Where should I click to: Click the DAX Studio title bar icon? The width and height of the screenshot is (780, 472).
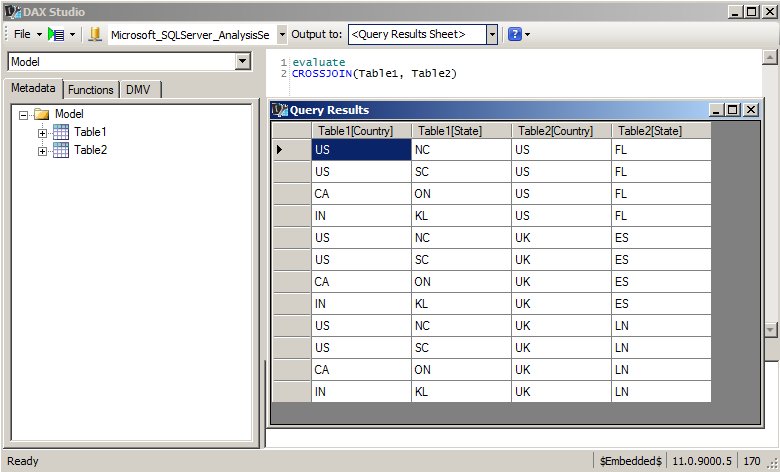[x=9, y=11]
